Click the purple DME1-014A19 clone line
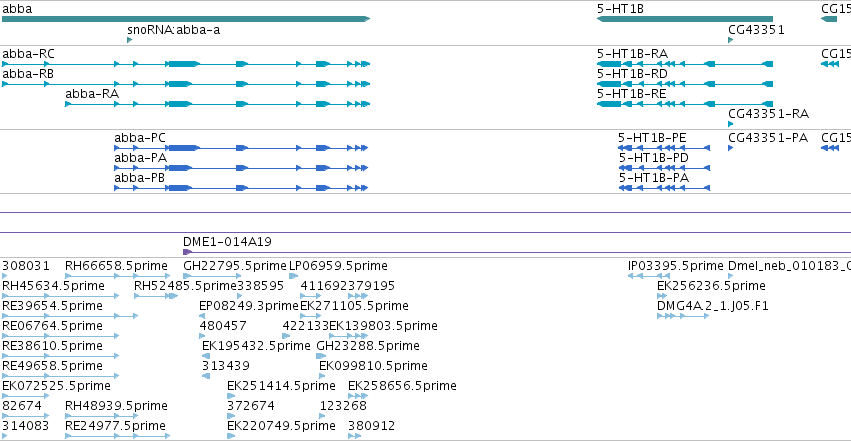The height and width of the screenshot is (441, 851). (517, 252)
